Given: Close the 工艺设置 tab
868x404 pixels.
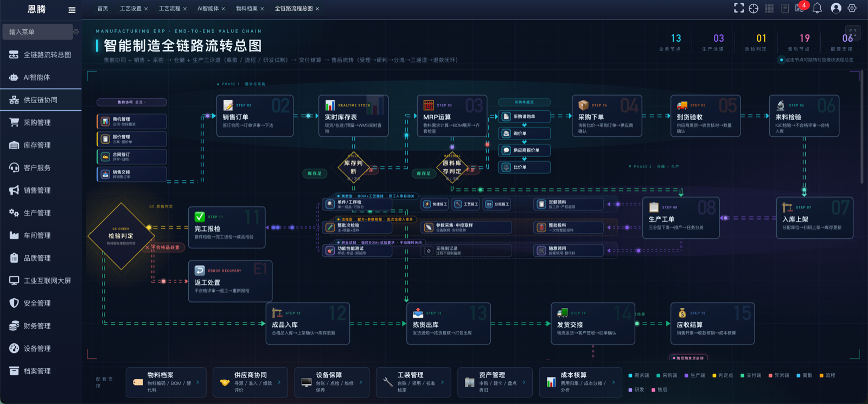Looking at the screenshot, I should coord(146,9).
